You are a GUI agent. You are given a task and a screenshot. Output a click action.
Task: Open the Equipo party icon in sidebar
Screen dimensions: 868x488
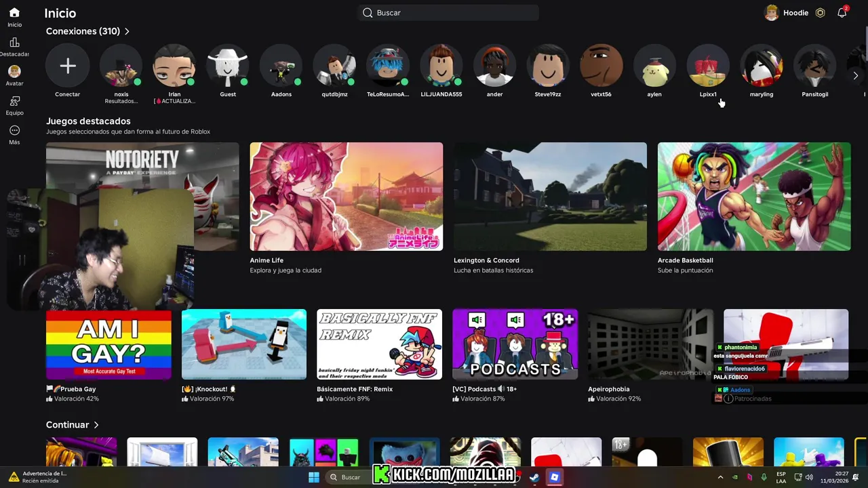click(14, 101)
